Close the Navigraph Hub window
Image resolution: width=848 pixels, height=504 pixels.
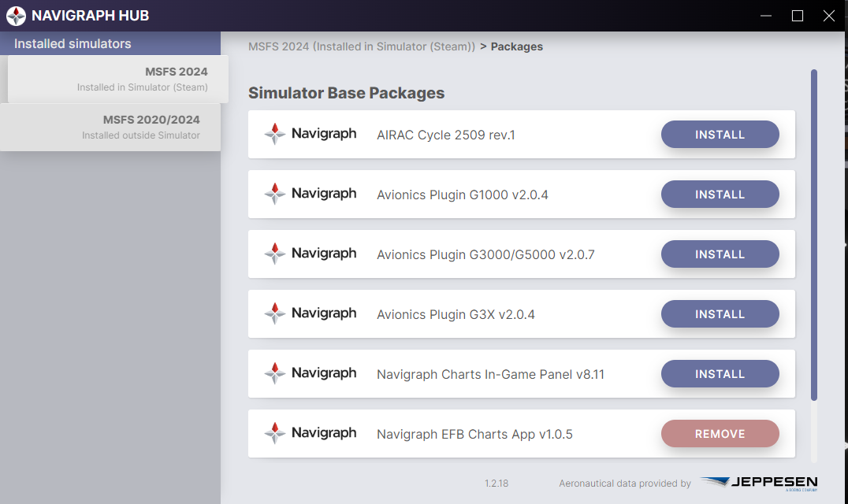tap(828, 16)
